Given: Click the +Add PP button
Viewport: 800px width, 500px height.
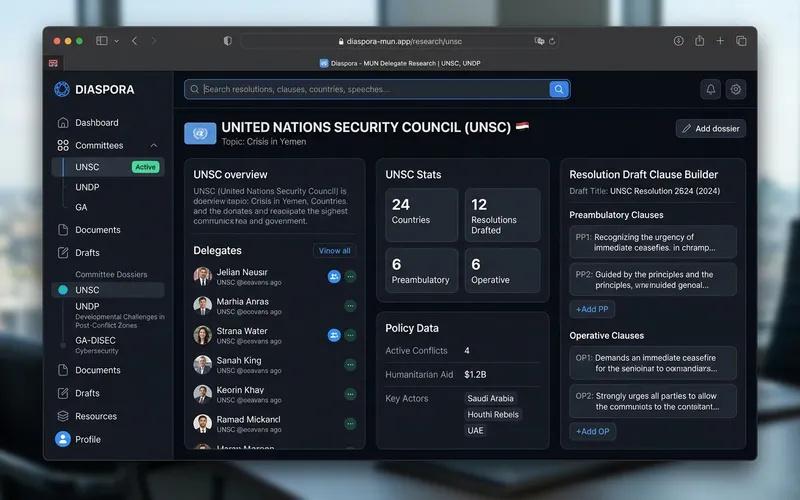Looking at the screenshot, I should (x=592, y=309).
